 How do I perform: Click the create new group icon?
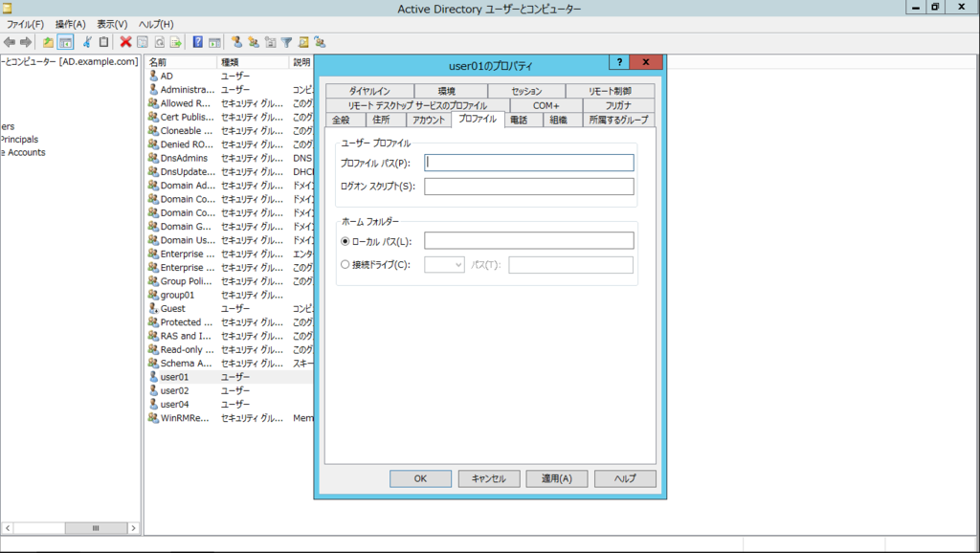(253, 42)
